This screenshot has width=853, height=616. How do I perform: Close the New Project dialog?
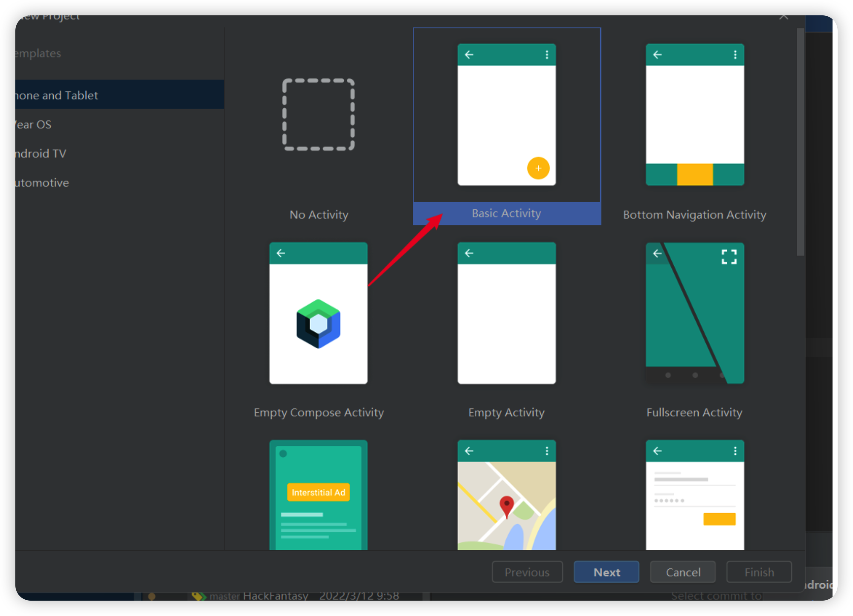point(783,17)
